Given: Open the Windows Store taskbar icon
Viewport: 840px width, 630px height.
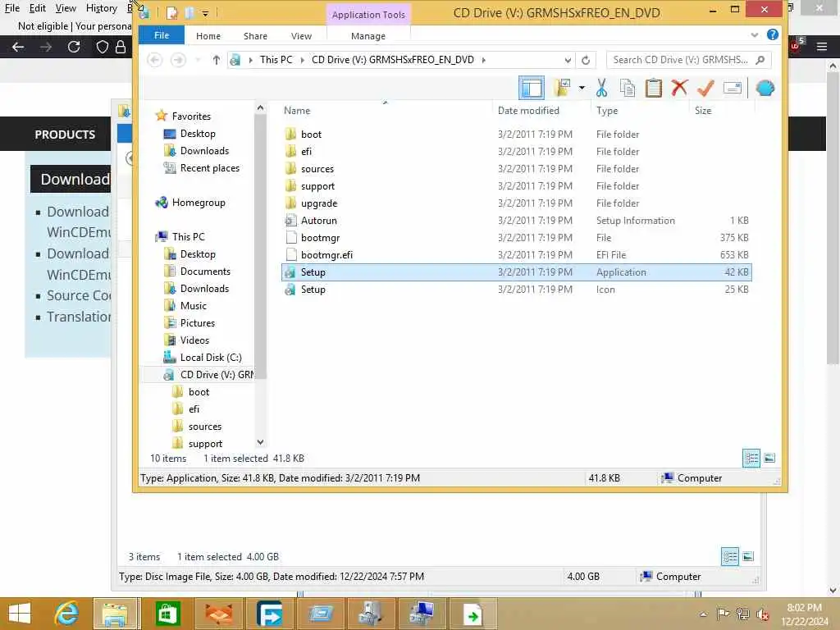Looking at the screenshot, I should (167, 614).
